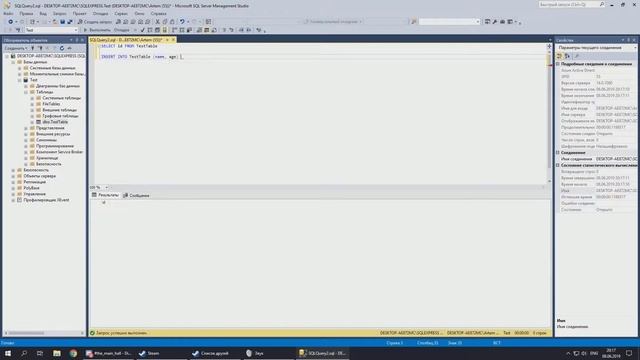Open Activity Monitor from Object Explorer toolbar
Screen dimensions: 640x360
click(69, 48)
